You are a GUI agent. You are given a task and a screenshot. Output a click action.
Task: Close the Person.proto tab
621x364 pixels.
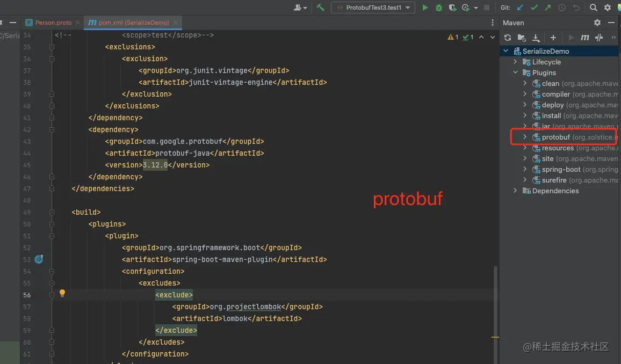point(77,23)
